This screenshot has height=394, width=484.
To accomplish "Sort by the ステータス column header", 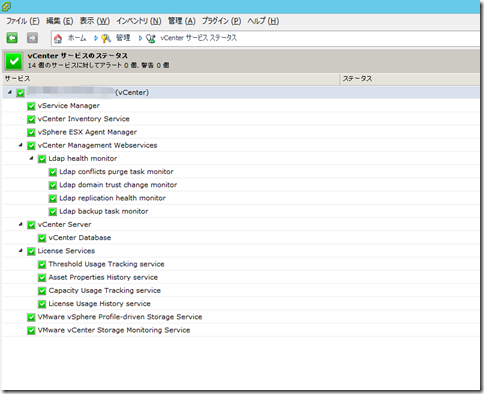I will tap(410, 79).
